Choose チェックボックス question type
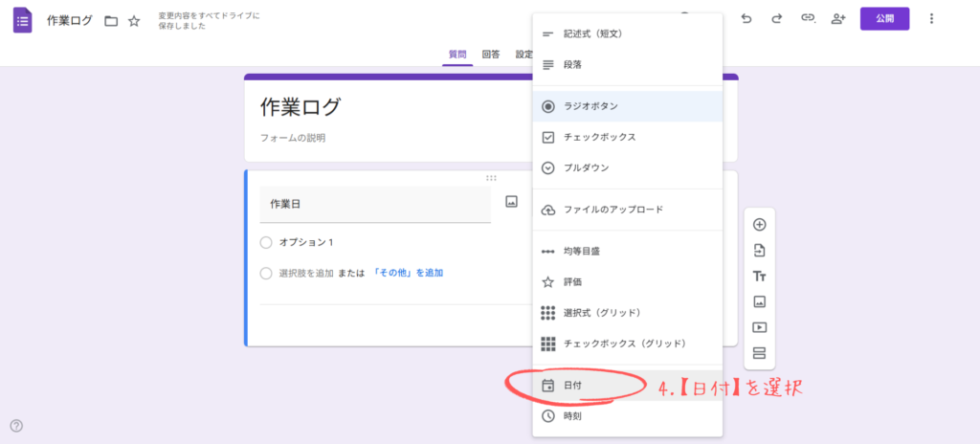The height and width of the screenshot is (444, 980). pyautogui.click(x=628, y=137)
